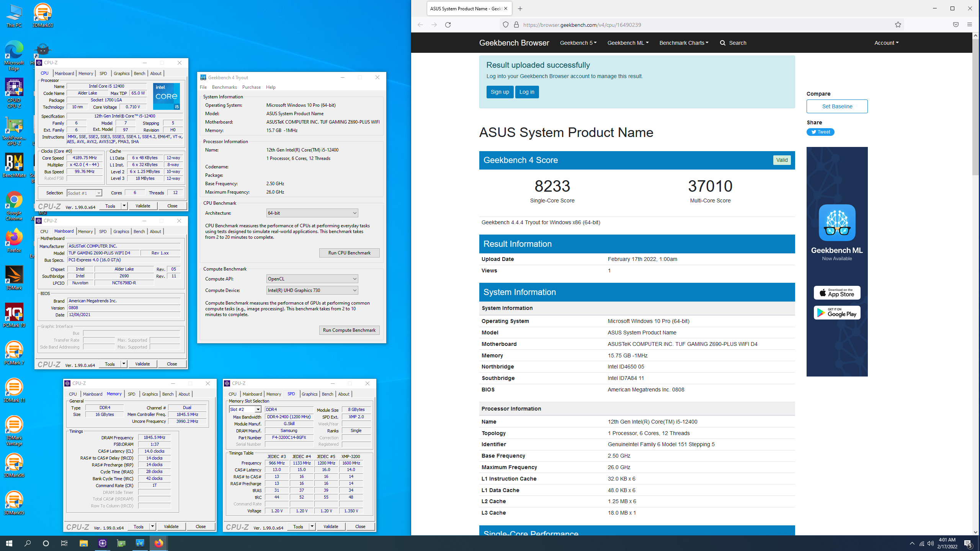
Task: Open the Compute API OpenCL dropdown
Action: [x=312, y=279]
